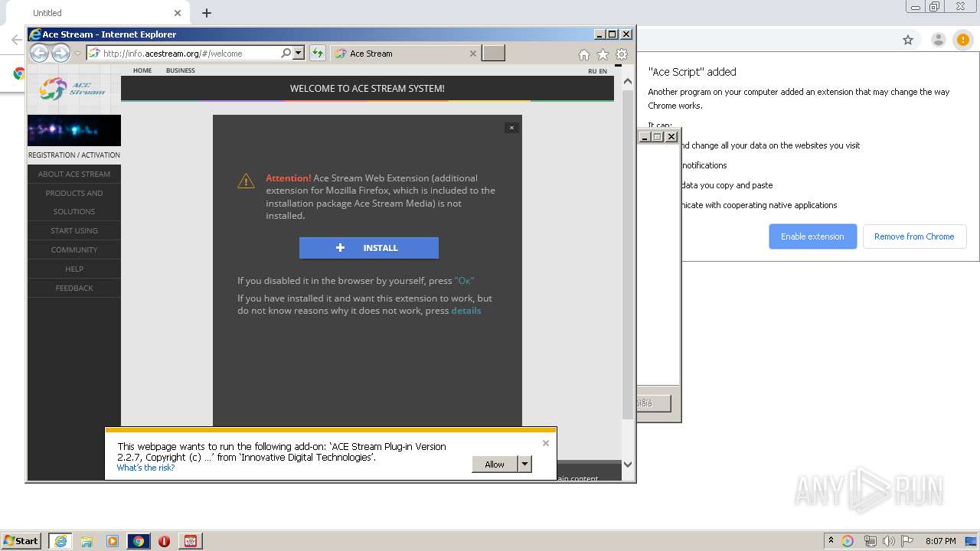Viewport: 980px width, 551px height.
Task: Click IE page scrollbar up arrow
Action: (x=628, y=81)
